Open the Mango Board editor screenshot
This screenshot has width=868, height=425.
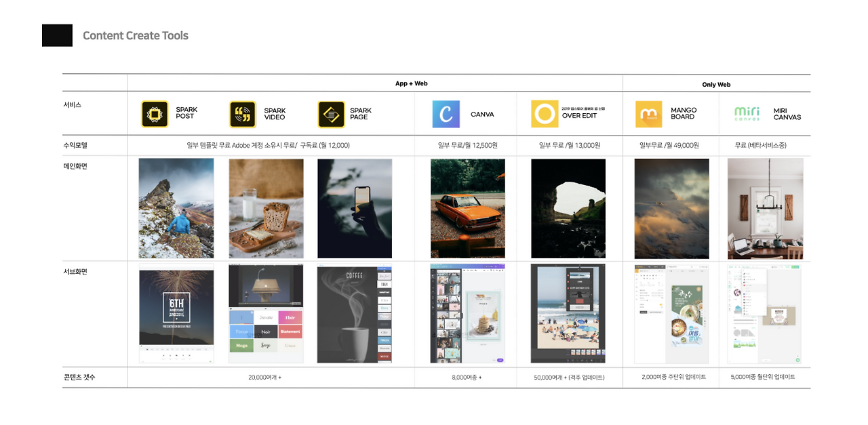pos(672,314)
